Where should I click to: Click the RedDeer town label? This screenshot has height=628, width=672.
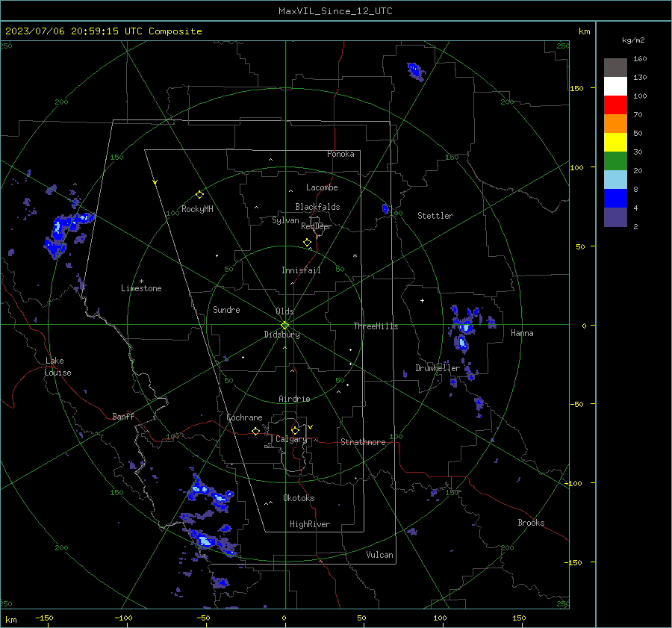(x=317, y=226)
